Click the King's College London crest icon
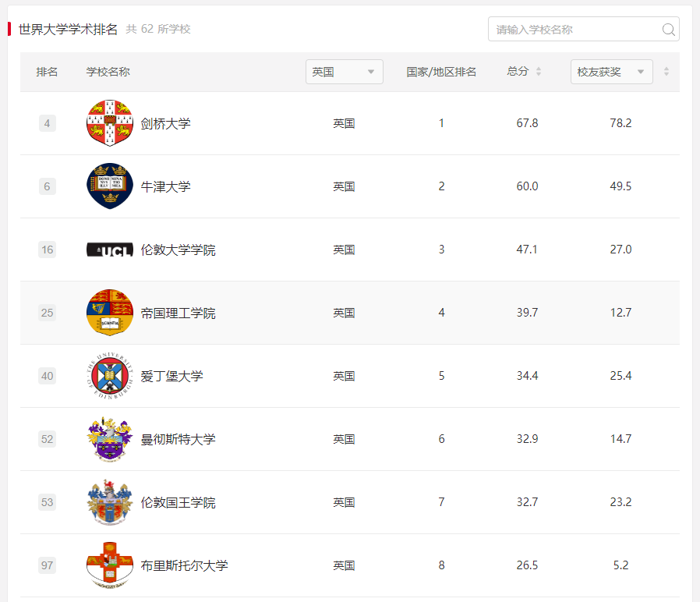The width and height of the screenshot is (700, 602). 109,501
